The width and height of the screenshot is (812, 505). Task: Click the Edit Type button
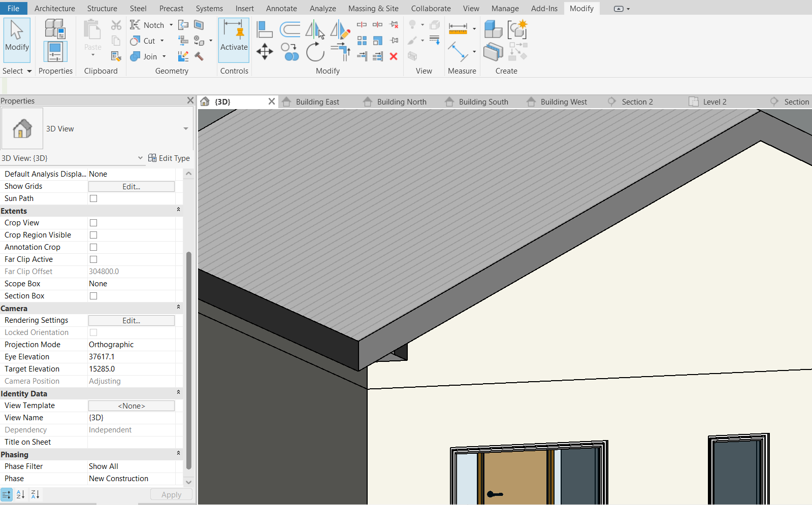coord(169,158)
